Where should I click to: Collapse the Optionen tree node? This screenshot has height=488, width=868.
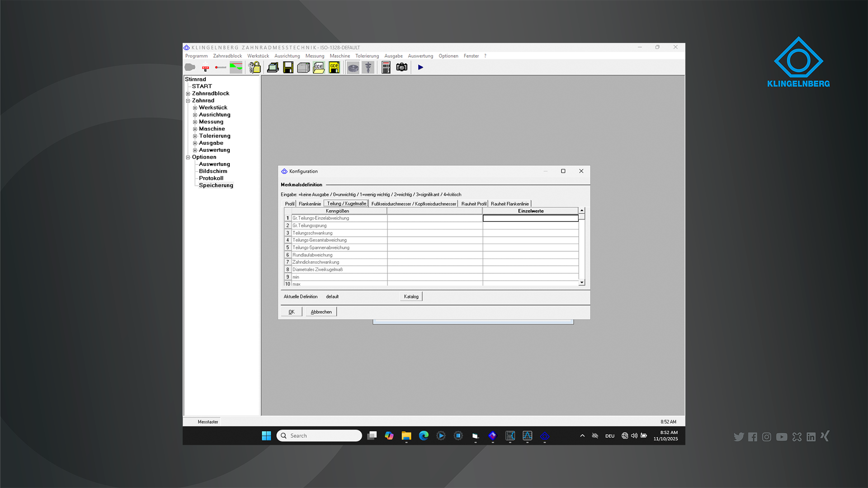tap(188, 157)
